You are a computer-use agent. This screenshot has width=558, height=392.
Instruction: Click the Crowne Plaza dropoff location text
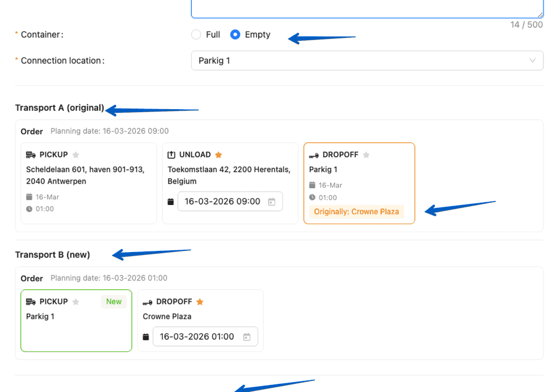167,317
